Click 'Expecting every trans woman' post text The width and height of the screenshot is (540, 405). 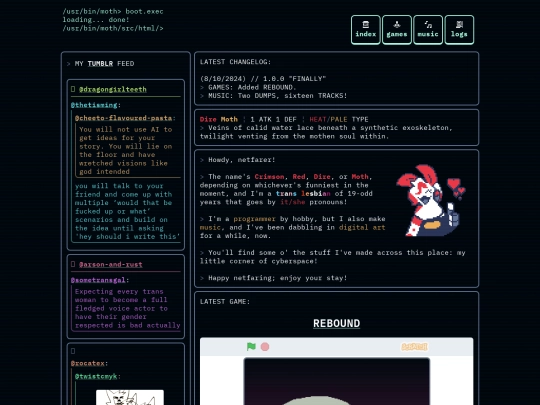(127, 308)
